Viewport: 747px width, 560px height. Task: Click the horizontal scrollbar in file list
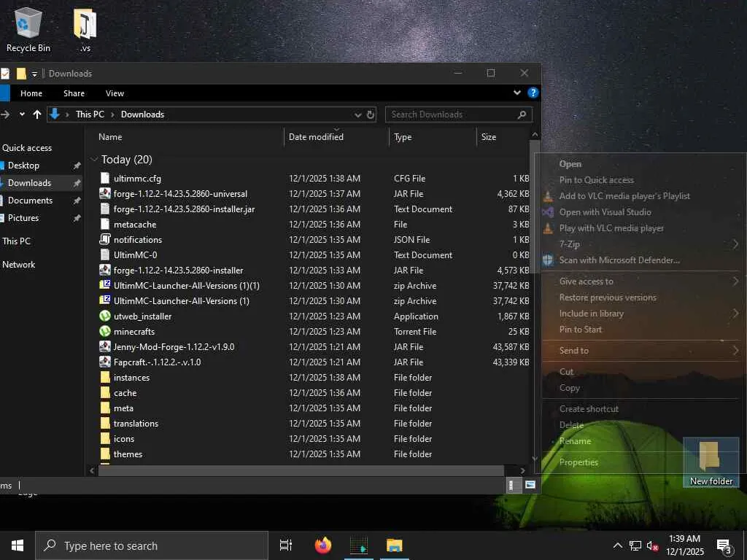[301, 470]
